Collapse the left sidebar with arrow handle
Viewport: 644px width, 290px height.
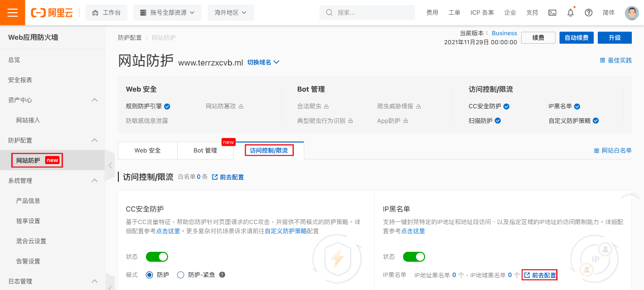[x=110, y=165]
